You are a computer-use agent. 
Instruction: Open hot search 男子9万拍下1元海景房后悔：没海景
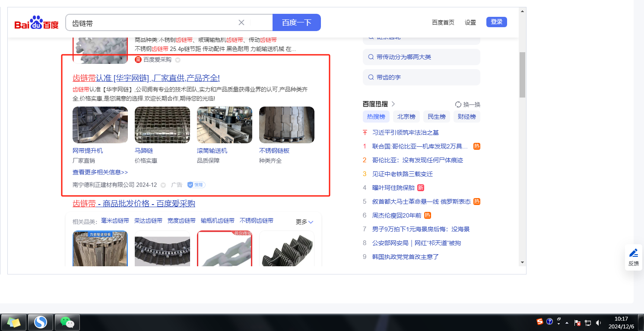tap(421, 229)
